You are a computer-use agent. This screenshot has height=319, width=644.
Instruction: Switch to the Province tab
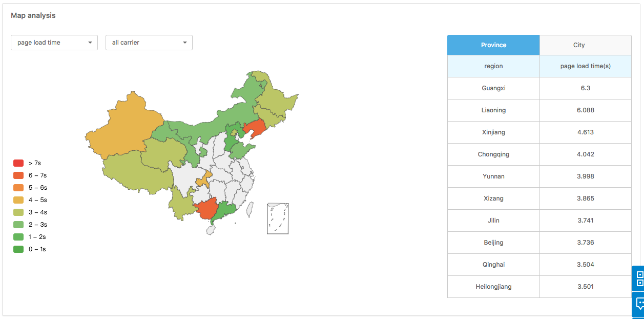493,45
